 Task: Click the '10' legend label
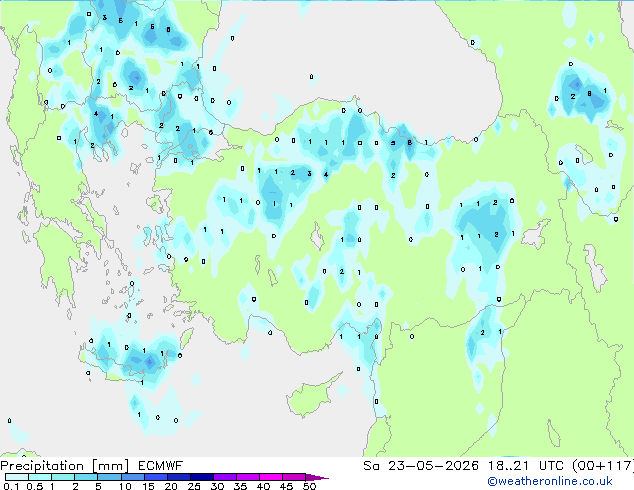coord(125,486)
